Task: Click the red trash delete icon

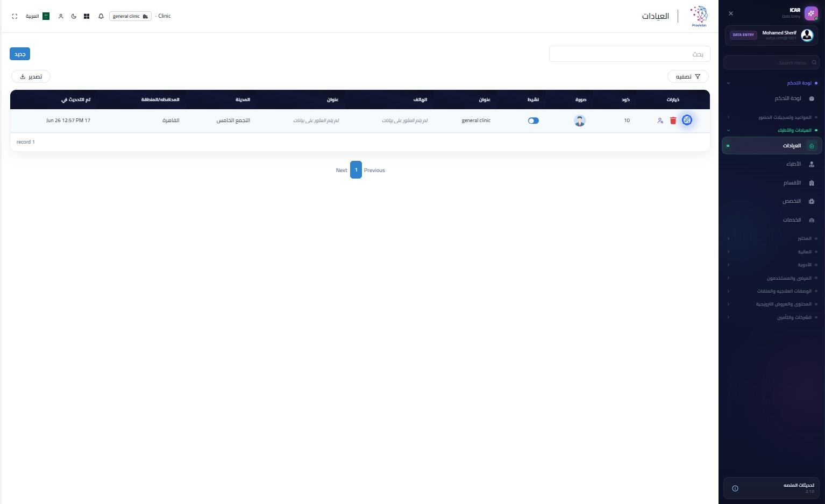Action: (x=673, y=120)
